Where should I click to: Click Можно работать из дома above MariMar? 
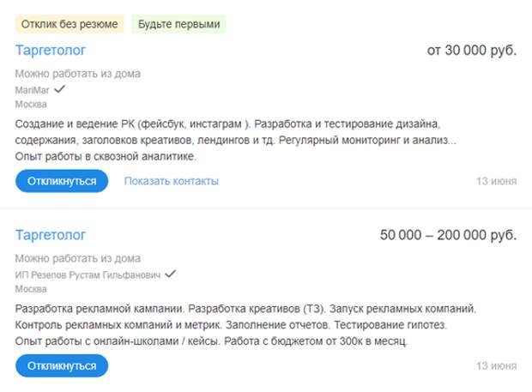[x=77, y=74]
